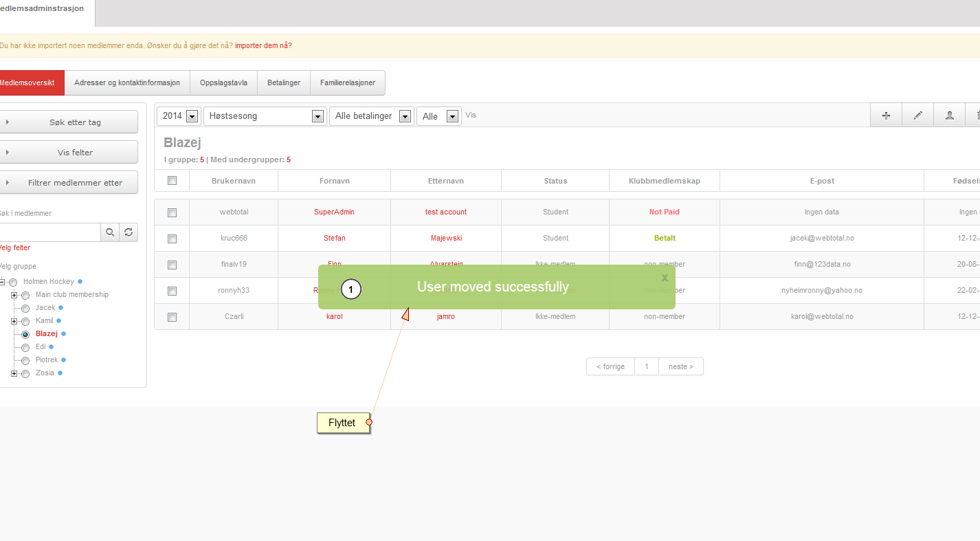Click the 'Not Paid' membership status
This screenshot has width=980, height=541.
click(665, 212)
